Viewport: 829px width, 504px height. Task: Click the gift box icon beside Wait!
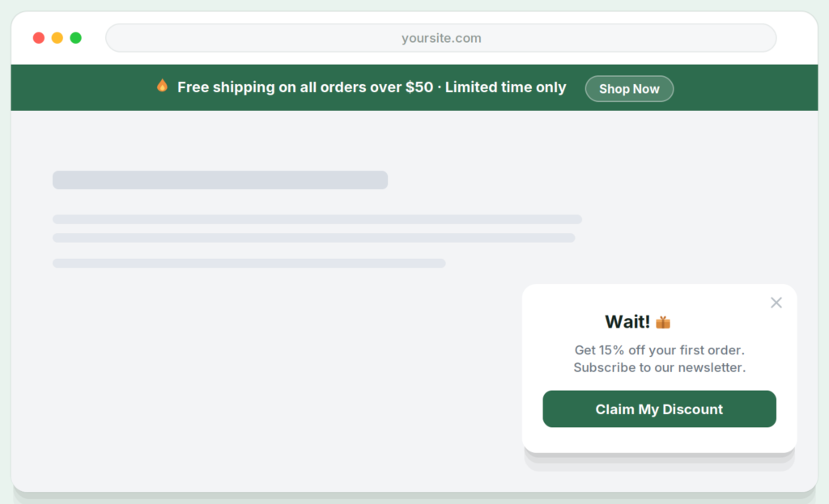click(x=663, y=322)
